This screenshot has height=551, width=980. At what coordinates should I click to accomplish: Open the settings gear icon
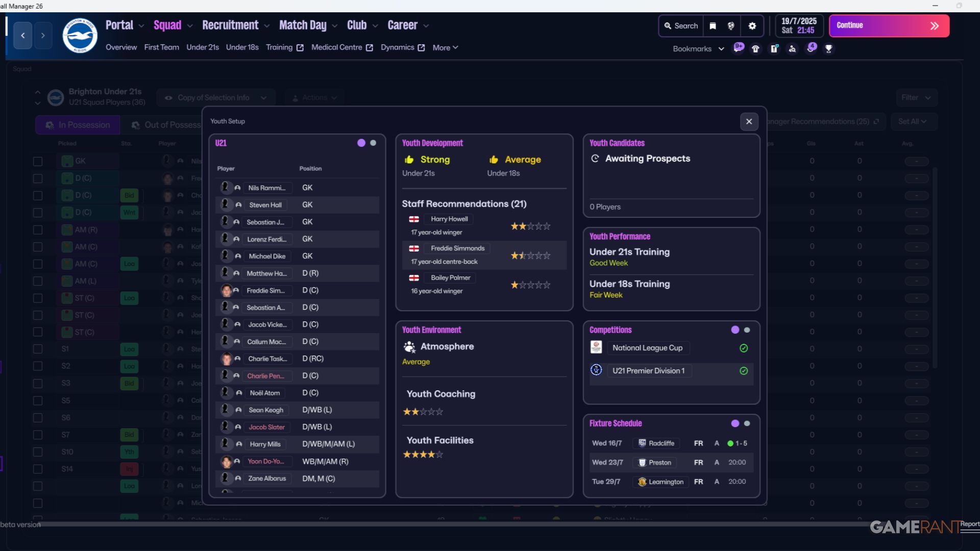752,26
